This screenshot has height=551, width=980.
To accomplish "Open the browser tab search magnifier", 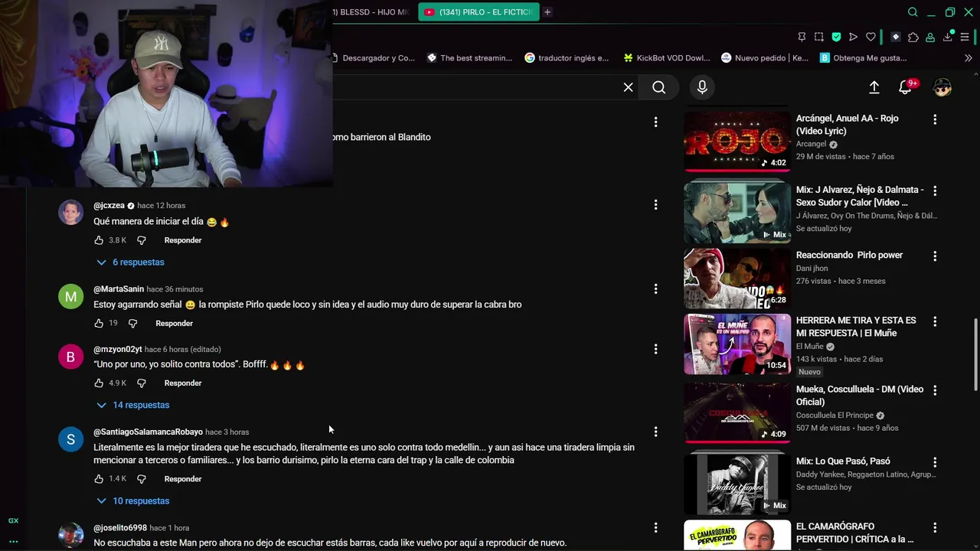I will coord(913,12).
